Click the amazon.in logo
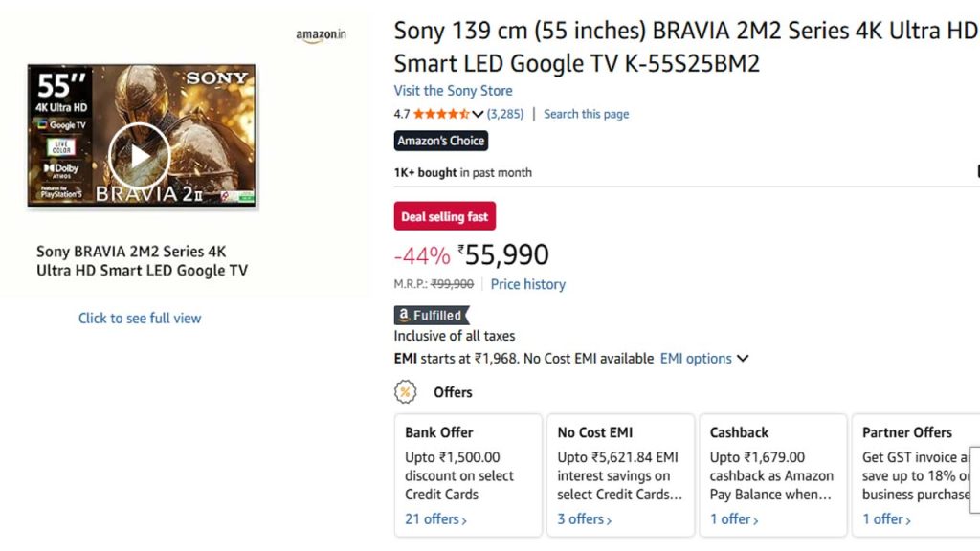980x551 pixels. point(321,34)
